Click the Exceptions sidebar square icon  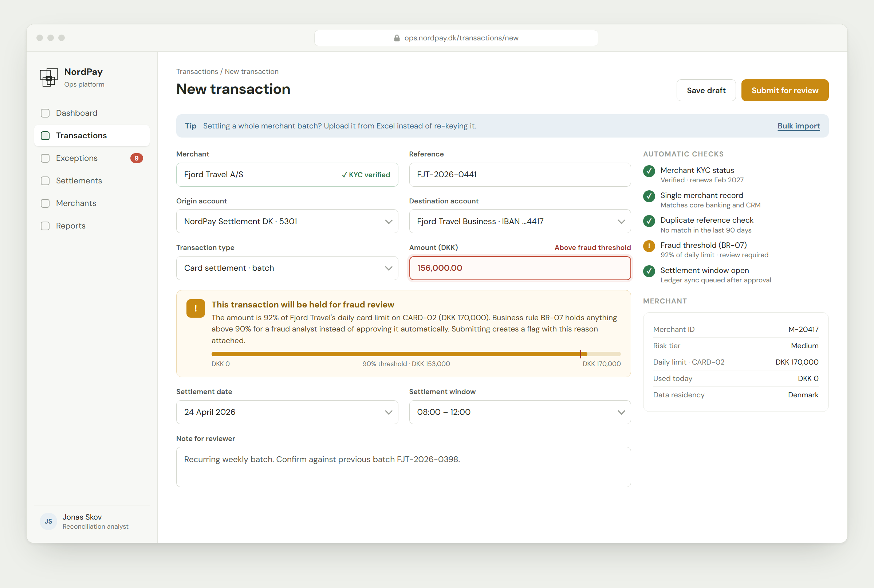[45, 158]
